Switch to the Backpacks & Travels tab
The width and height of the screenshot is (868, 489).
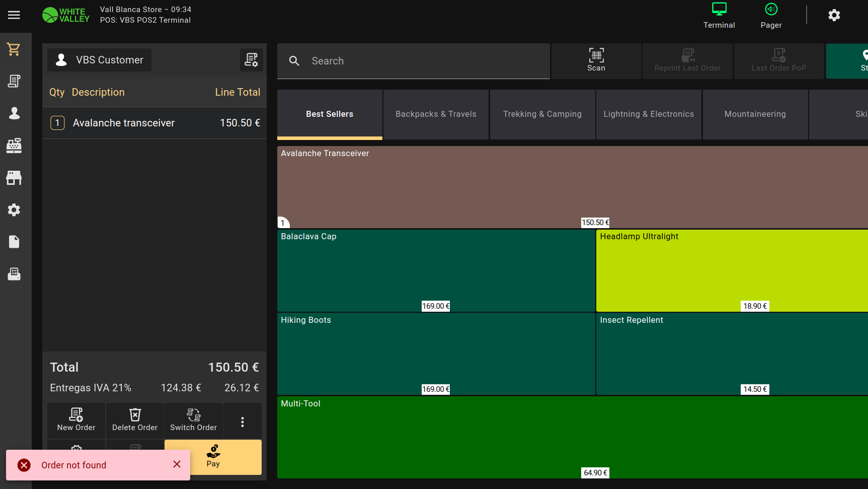click(436, 114)
